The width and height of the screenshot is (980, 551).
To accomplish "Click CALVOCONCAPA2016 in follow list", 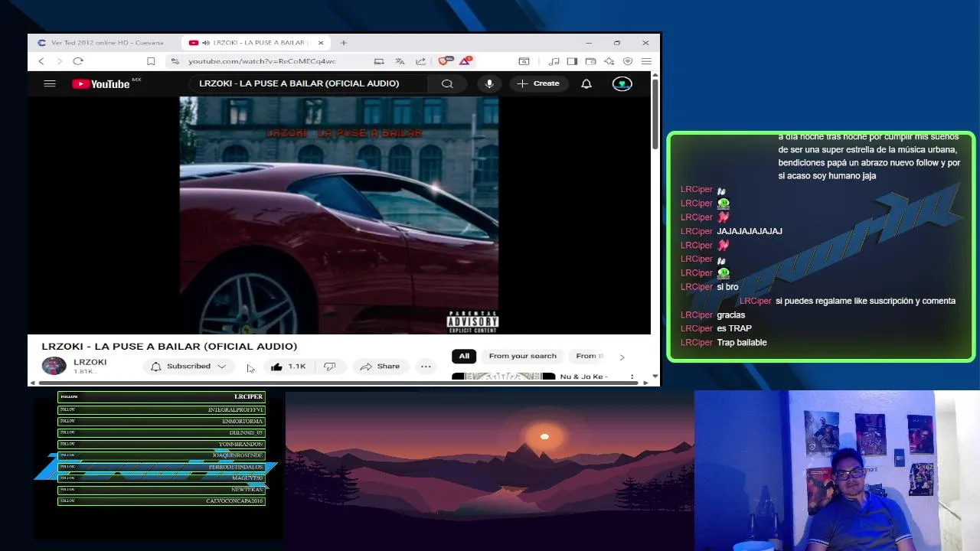I will click(162, 500).
